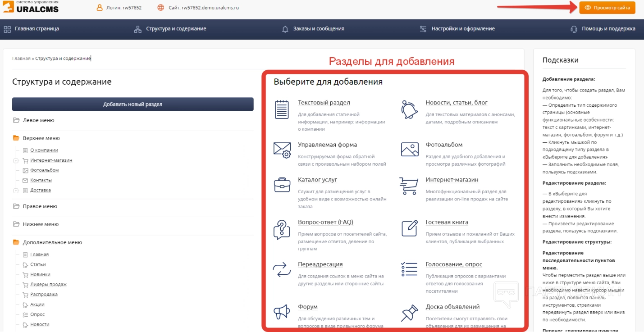Viewport: 644px width, 332px height.
Task: Select the Управляемая форма link
Action: (328, 145)
